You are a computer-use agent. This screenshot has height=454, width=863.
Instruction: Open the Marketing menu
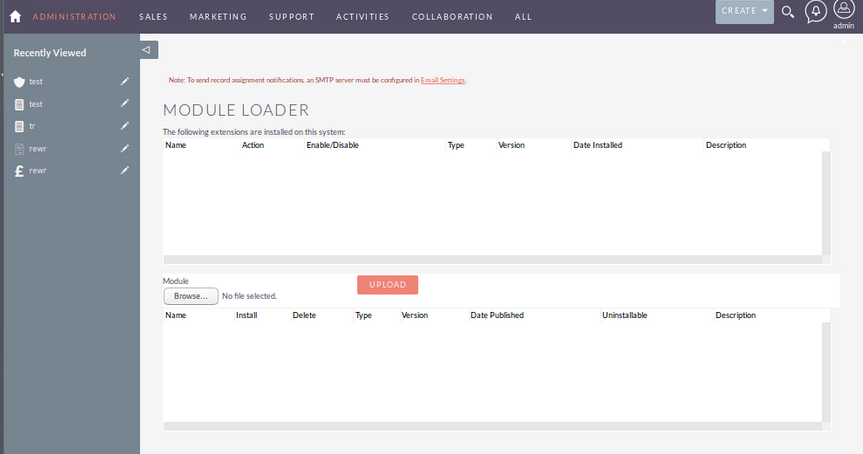(218, 17)
